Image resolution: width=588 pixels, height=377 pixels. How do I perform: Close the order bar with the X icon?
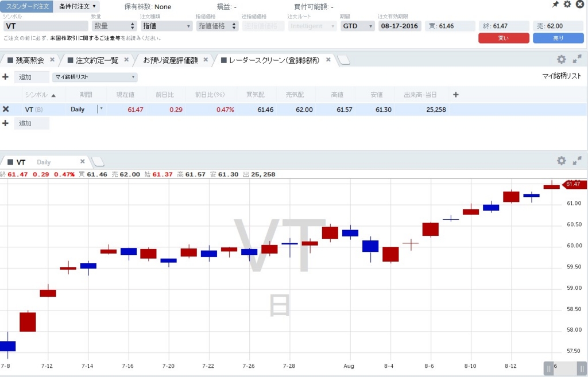click(x=580, y=4)
